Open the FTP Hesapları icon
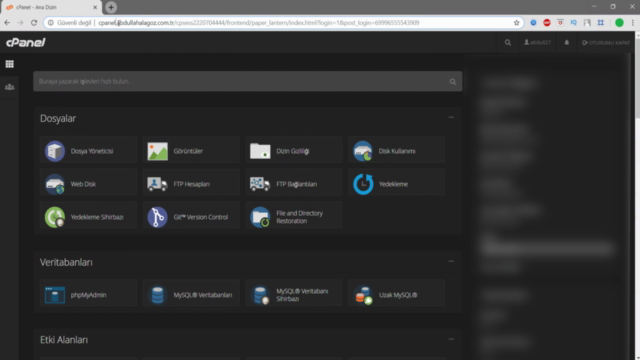 (x=158, y=184)
